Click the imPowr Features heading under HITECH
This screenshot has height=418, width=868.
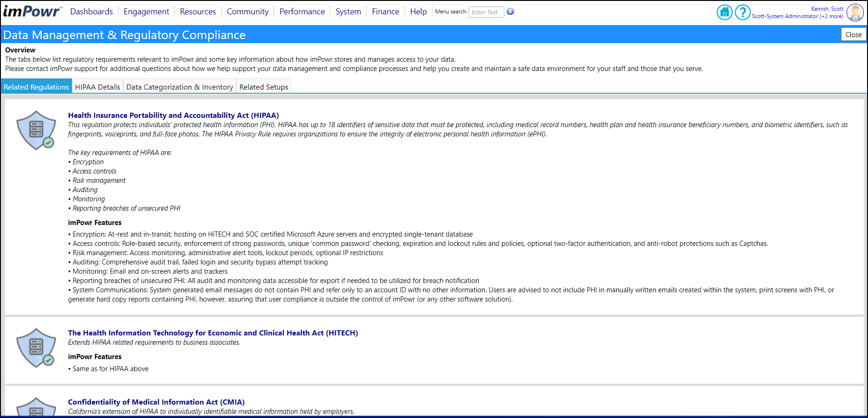(x=95, y=357)
